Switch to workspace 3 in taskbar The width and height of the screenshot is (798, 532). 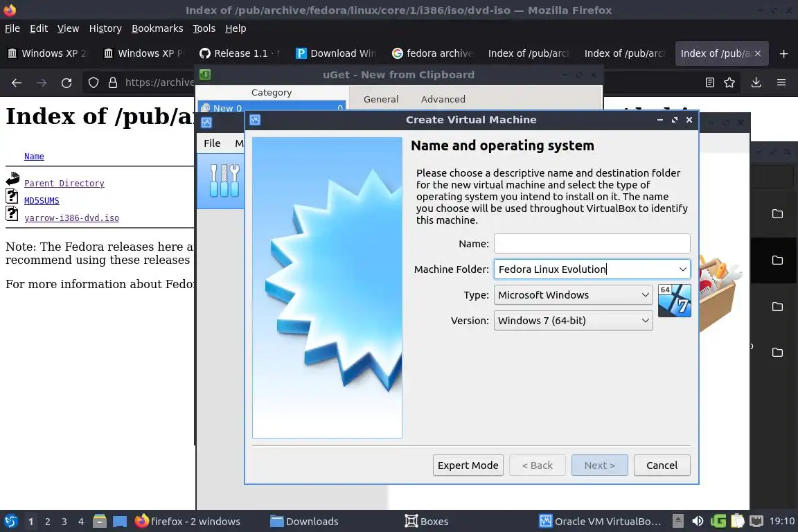click(64, 522)
